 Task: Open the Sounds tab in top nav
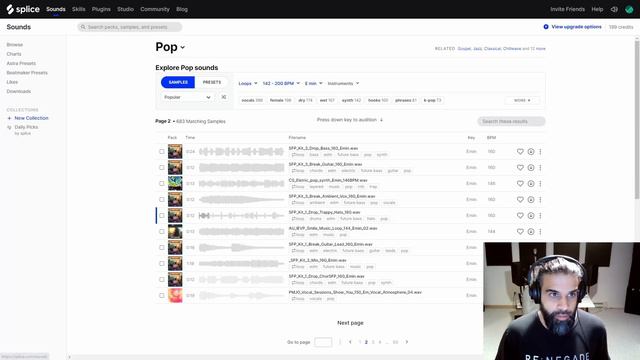(56, 9)
